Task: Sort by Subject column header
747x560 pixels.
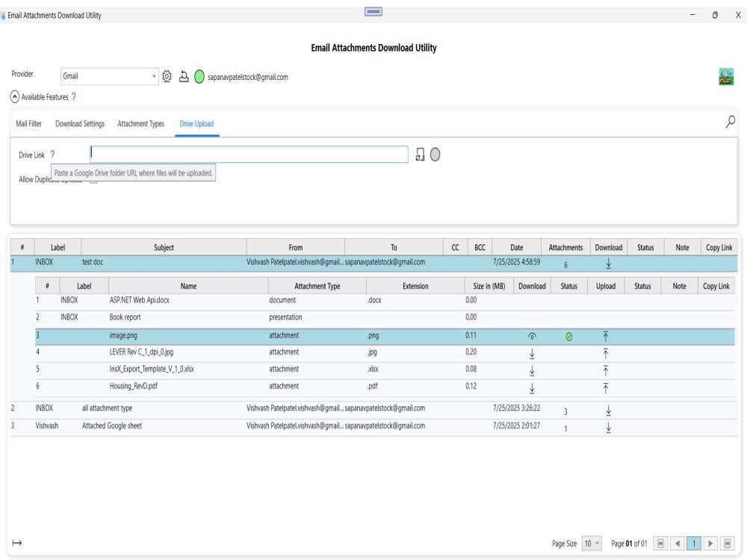Action: [x=164, y=248]
